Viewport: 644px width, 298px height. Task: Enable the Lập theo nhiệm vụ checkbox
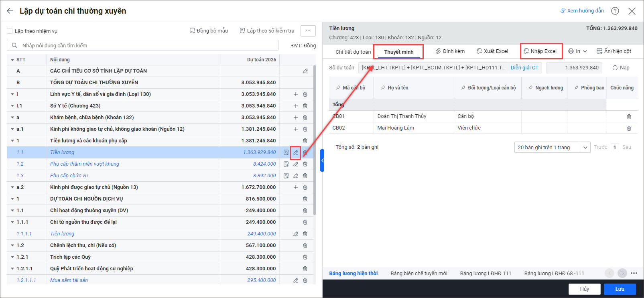[10, 31]
